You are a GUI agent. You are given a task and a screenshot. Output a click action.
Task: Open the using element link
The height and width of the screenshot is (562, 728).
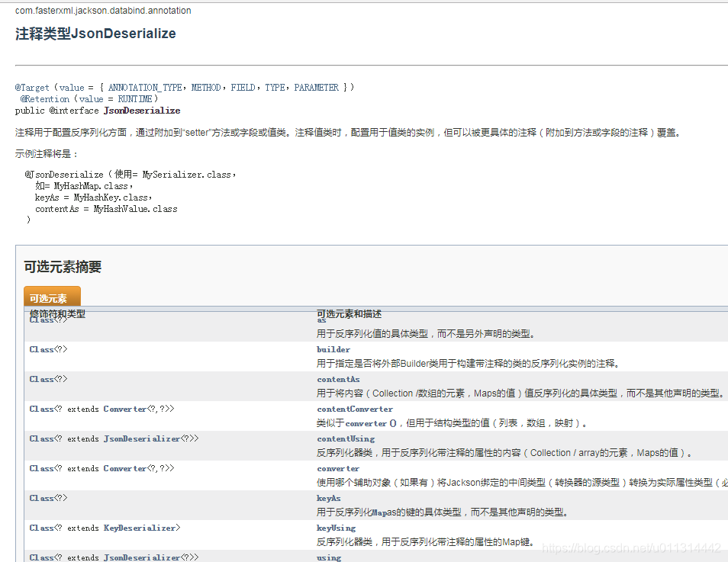pyautogui.click(x=329, y=557)
